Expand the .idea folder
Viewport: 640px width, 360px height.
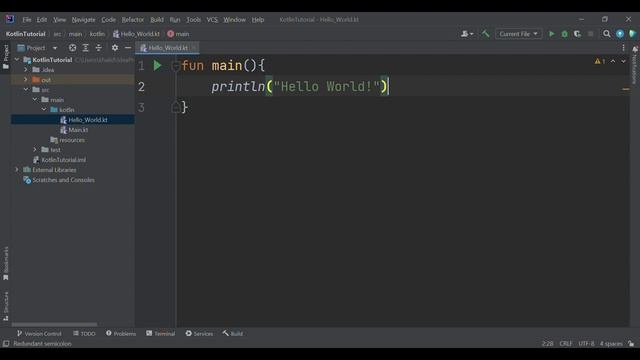(x=26, y=69)
